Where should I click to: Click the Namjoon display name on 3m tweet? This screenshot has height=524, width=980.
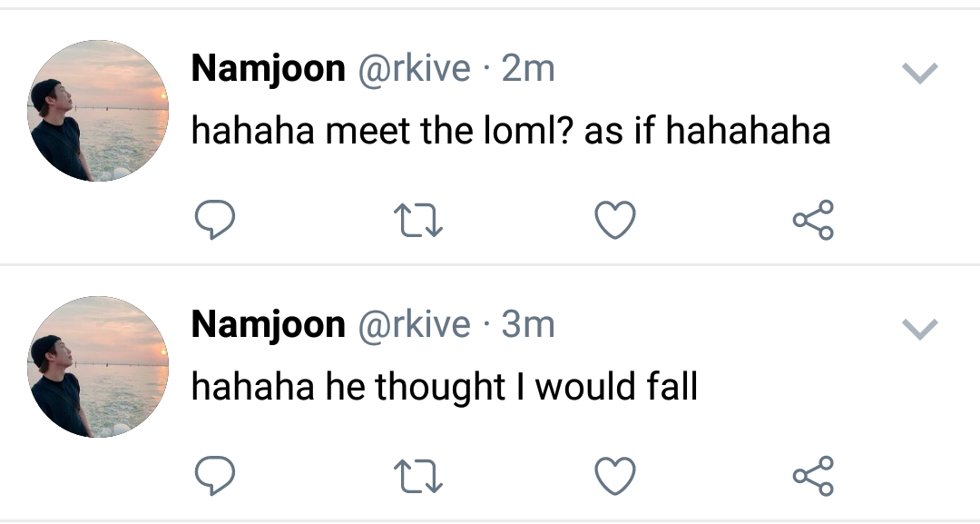pyautogui.click(x=268, y=325)
